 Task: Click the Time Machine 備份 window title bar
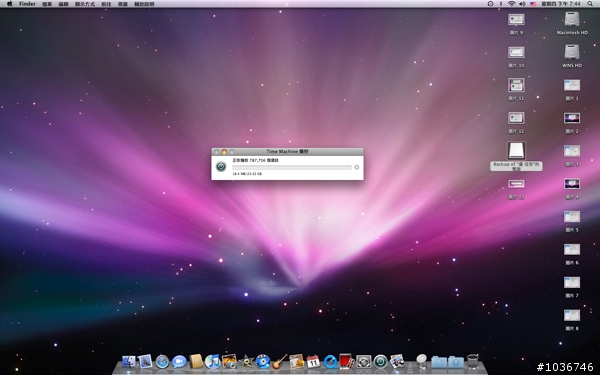(x=287, y=152)
